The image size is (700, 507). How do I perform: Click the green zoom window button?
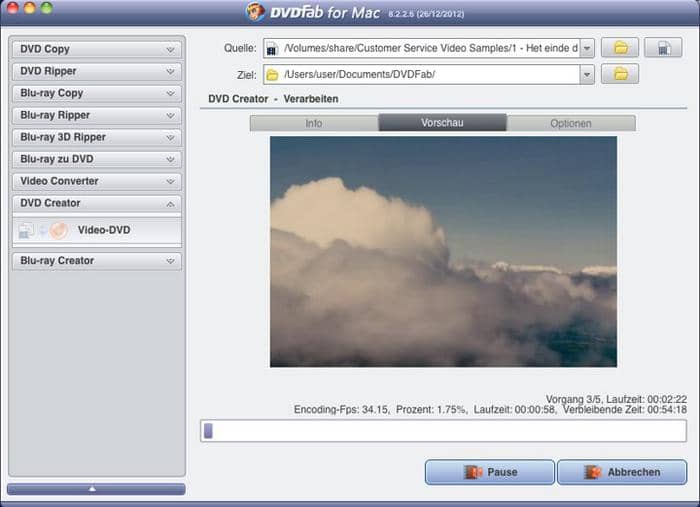(46, 8)
